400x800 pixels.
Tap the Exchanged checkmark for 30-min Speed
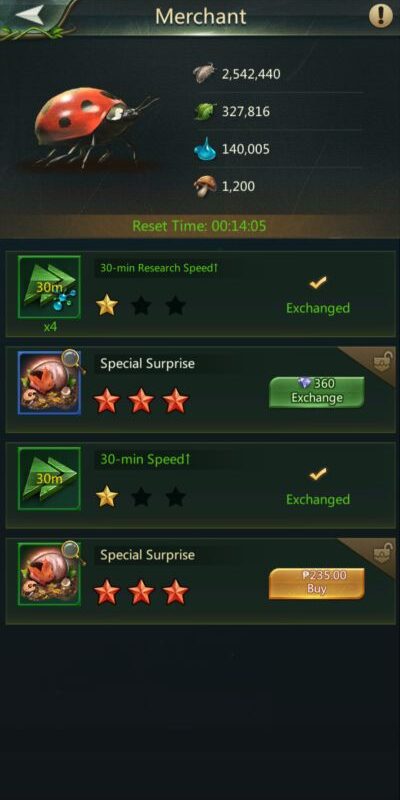point(318,474)
